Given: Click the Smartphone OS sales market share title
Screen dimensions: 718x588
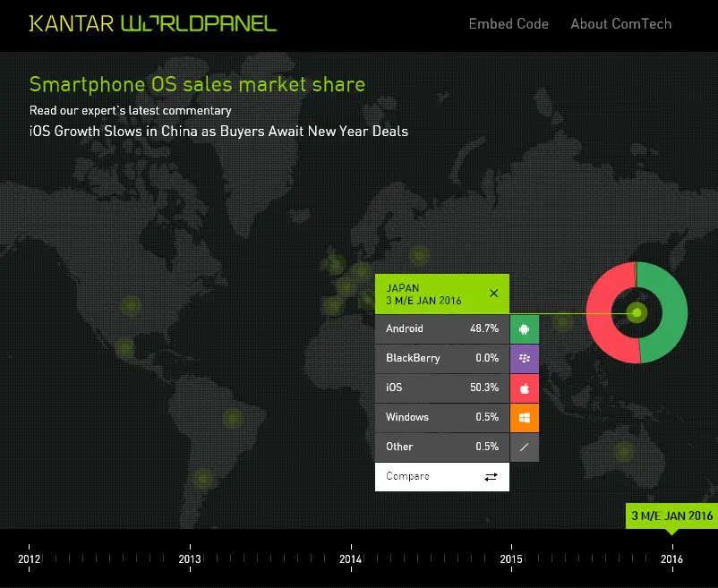Looking at the screenshot, I should [x=197, y=85].
